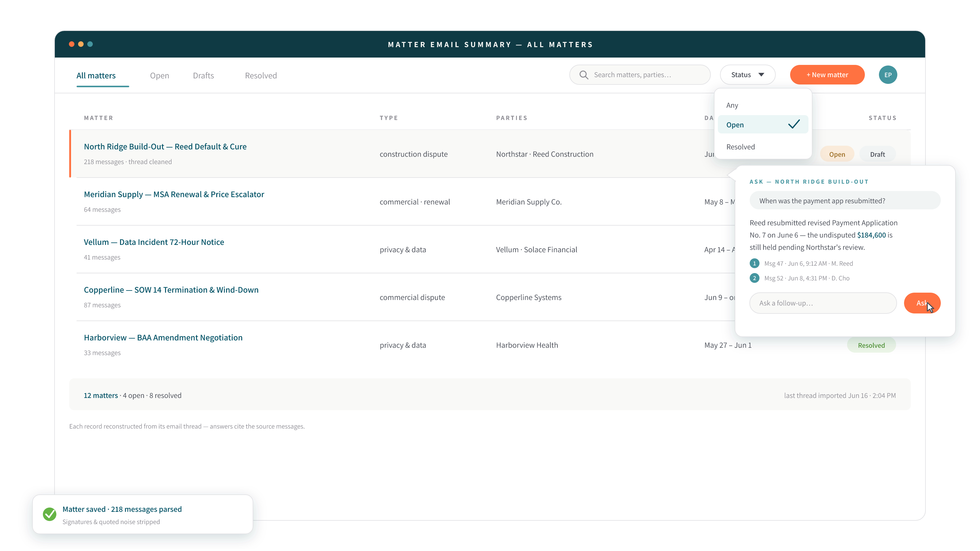The height and width of the screenshot is (551, 980).
Task: Click the $184,600 amount link
Action: pos(871,235)
